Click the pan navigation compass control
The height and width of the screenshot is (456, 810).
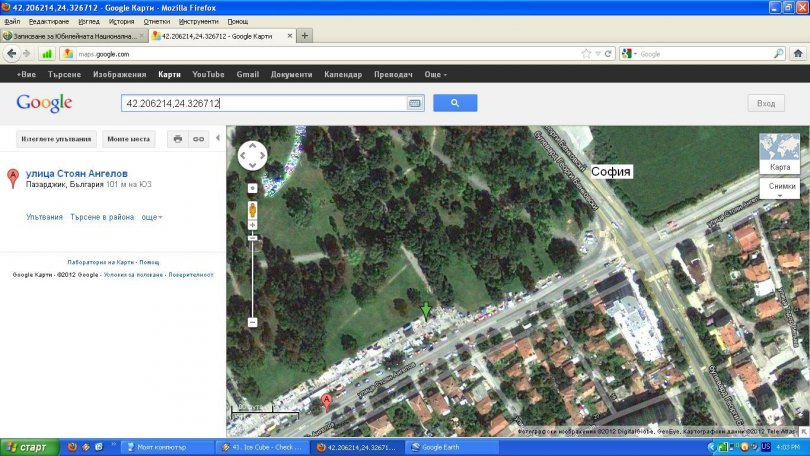pos(252,155)
